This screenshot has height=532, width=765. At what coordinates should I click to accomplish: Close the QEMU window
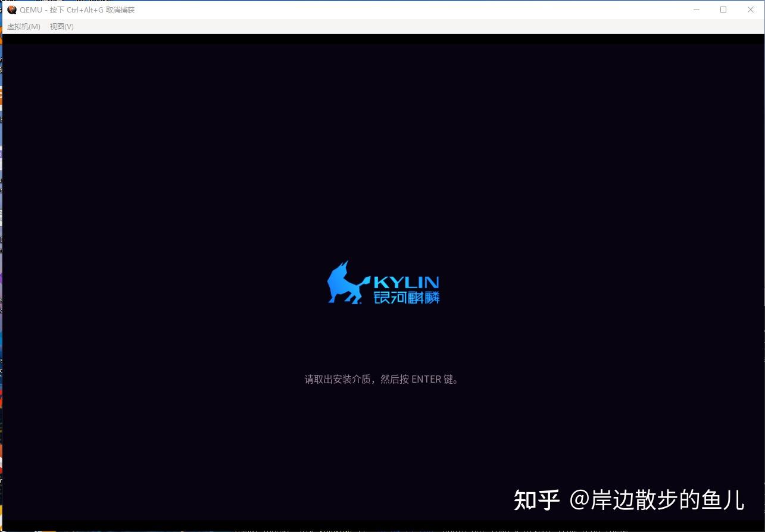click(x=750, y=10)
